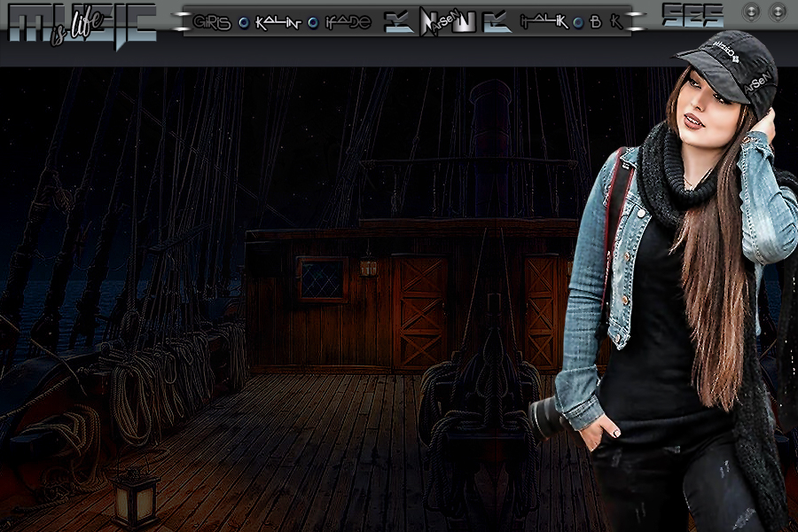This screenshot has width=798, height=532.
Task: Toggle iTALiK text option
Action: pyautogui.click(x=544, y=21)
